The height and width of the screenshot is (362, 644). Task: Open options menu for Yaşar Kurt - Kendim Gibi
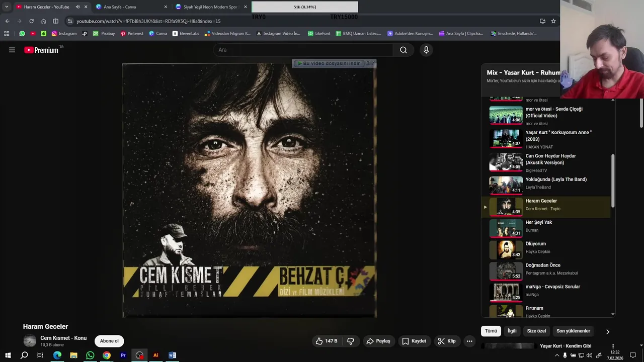[x=613, y=346]
